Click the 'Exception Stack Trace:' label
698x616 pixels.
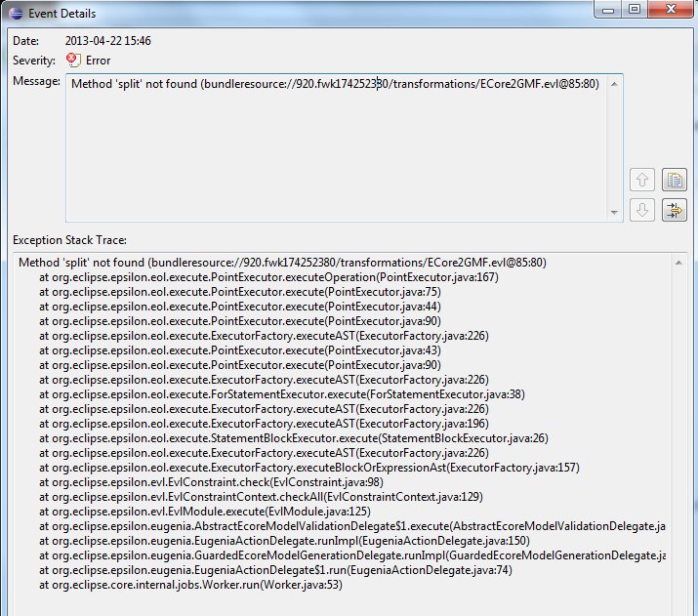[x=70, y=240]
